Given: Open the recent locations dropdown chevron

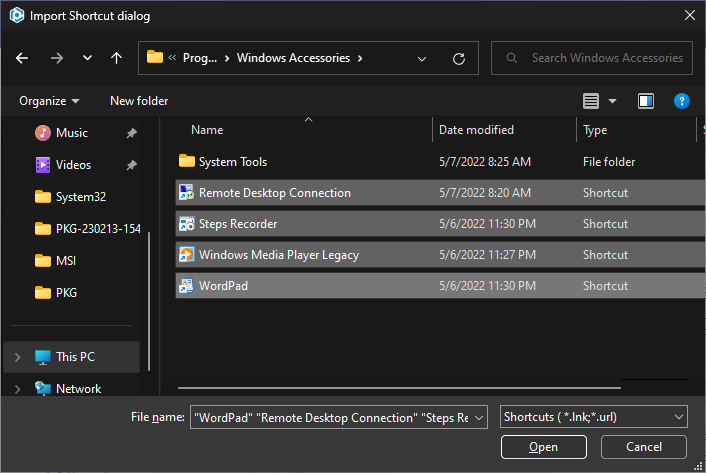Looking at the screenshot, I should click(87, 58).
